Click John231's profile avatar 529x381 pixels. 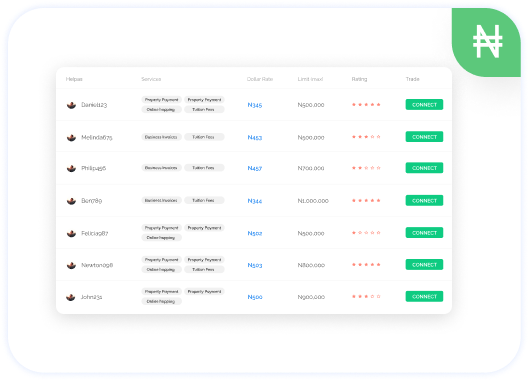coord(71,297)
